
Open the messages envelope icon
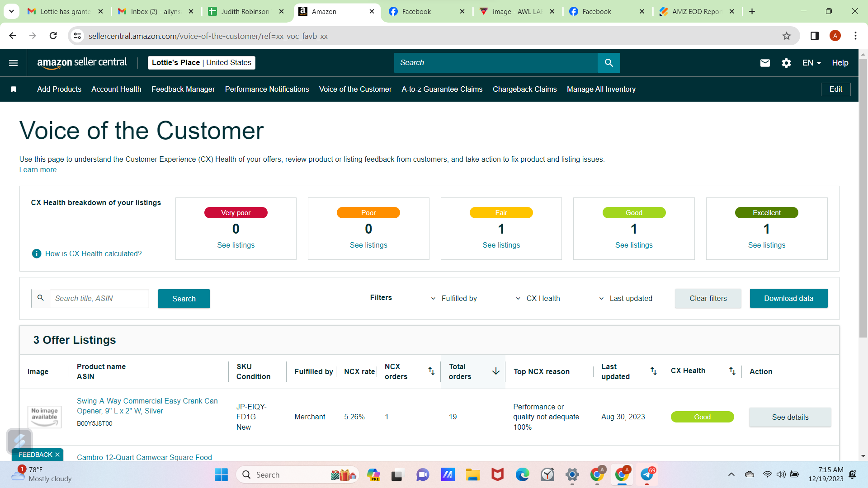765,63
